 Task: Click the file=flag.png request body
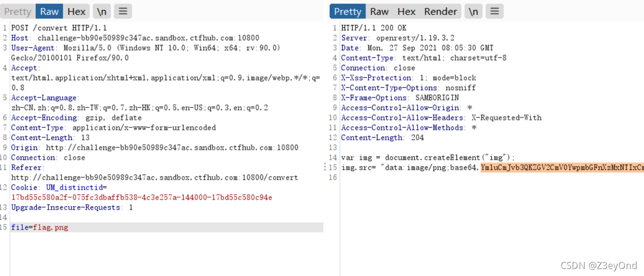pyautogui.click(x=40, y=227)
